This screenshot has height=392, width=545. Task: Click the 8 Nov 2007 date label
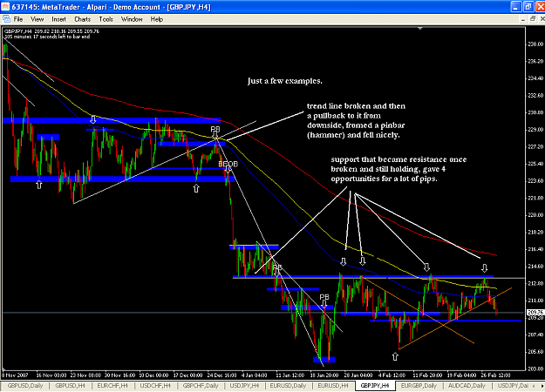(15, 375)
